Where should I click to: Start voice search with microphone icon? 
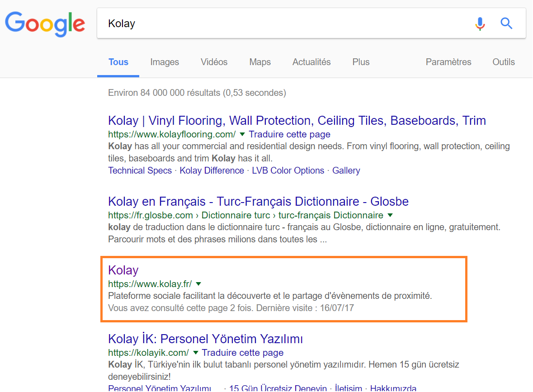480,24
